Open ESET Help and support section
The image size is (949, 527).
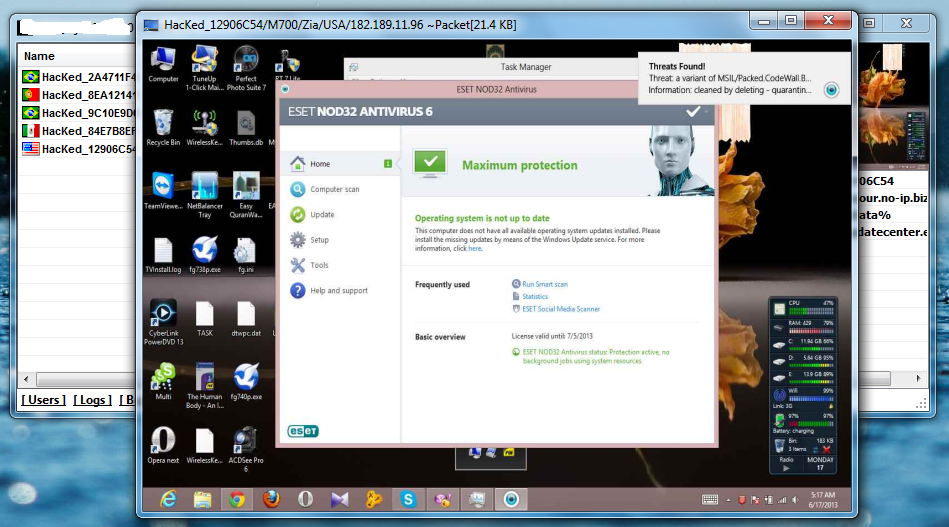tap(340, 290)
